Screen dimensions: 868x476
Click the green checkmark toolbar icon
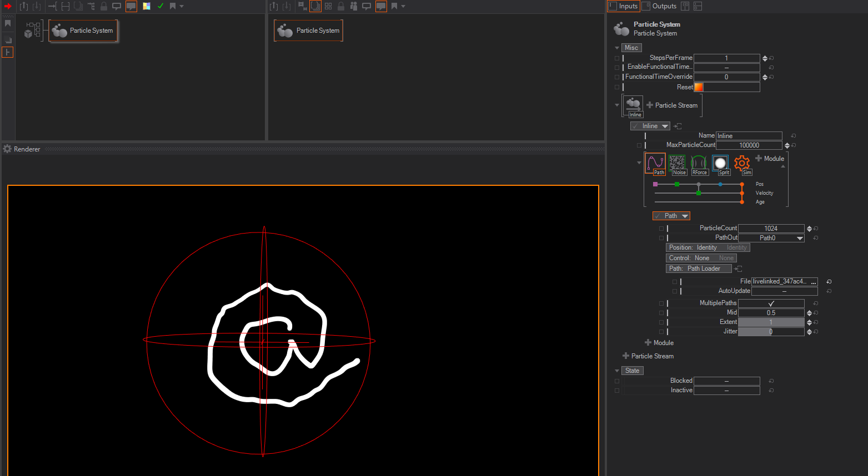(160, 6)
